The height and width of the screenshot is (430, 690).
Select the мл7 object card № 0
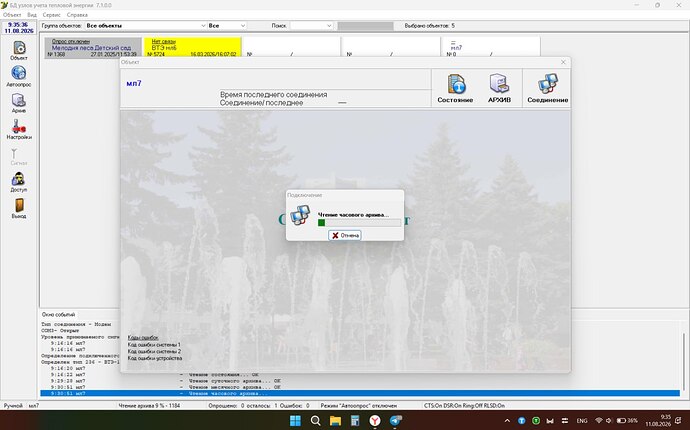(x=490, y=48)
